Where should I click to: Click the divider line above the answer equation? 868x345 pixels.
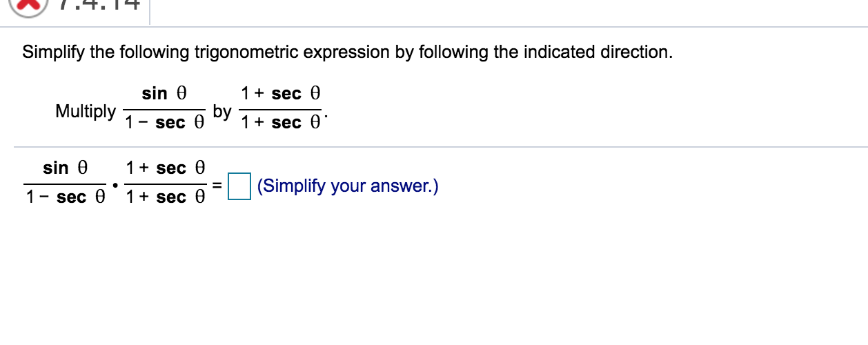pos(441,147)
